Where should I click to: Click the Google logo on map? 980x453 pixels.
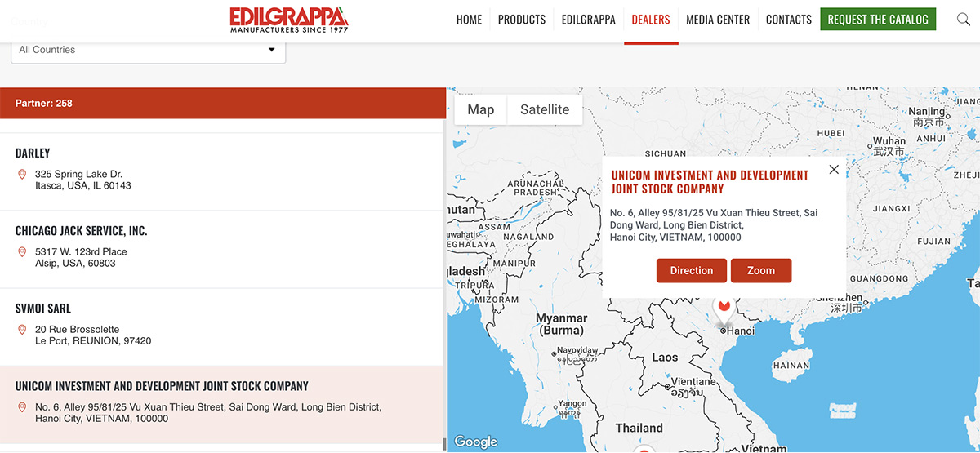coord(475,442)
